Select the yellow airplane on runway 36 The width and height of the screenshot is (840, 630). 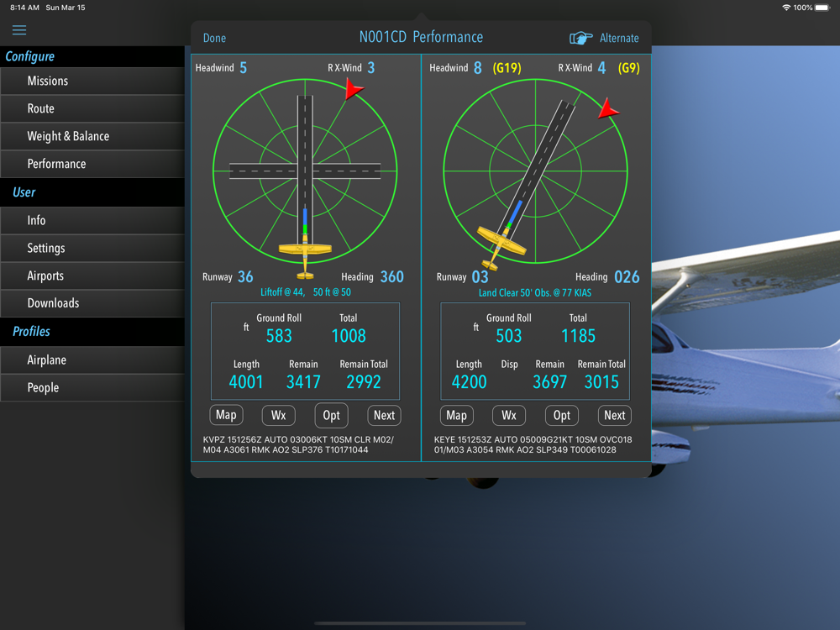(305, 258)
